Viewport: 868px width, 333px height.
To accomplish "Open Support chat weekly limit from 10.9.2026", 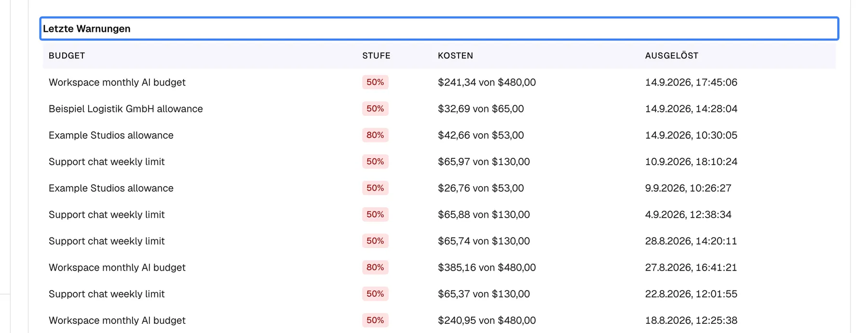I will point(107,162).
